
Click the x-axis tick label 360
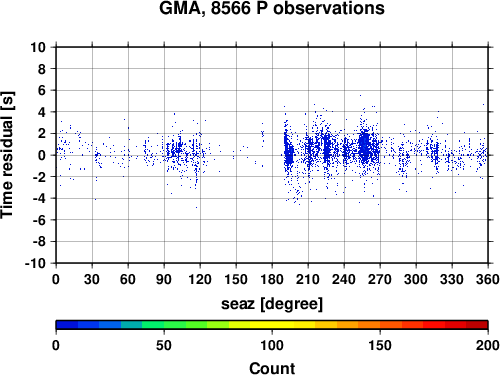point(488,279)
